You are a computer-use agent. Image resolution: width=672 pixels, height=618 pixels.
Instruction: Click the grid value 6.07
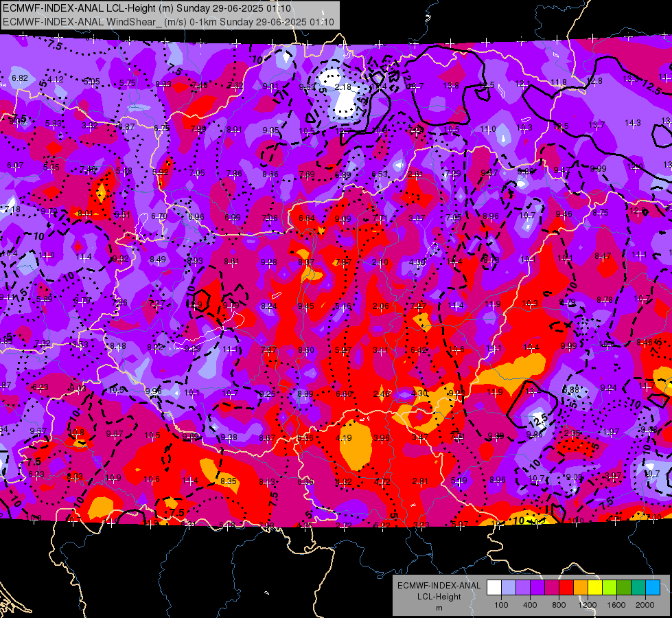pos(15,165)
